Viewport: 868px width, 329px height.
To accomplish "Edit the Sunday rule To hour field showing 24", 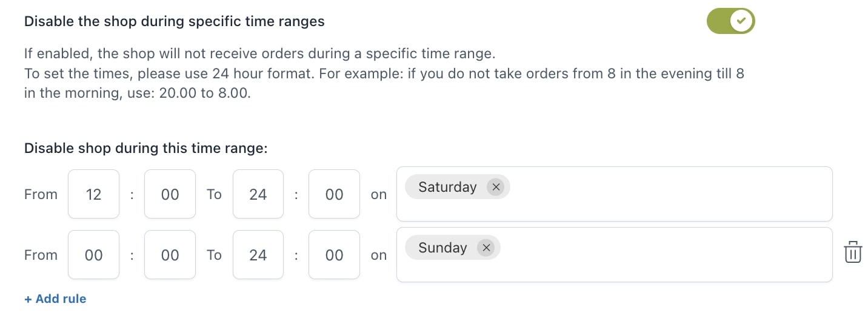I will point(258,255).
